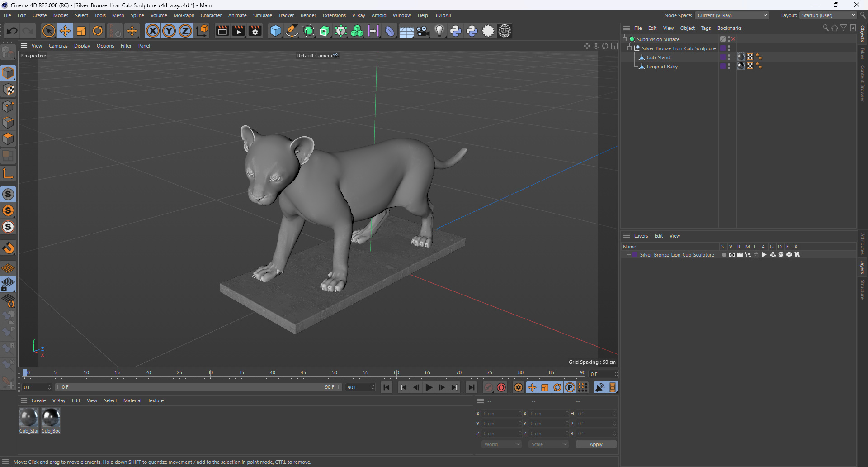Toggle X axis lock

(153, 31)
